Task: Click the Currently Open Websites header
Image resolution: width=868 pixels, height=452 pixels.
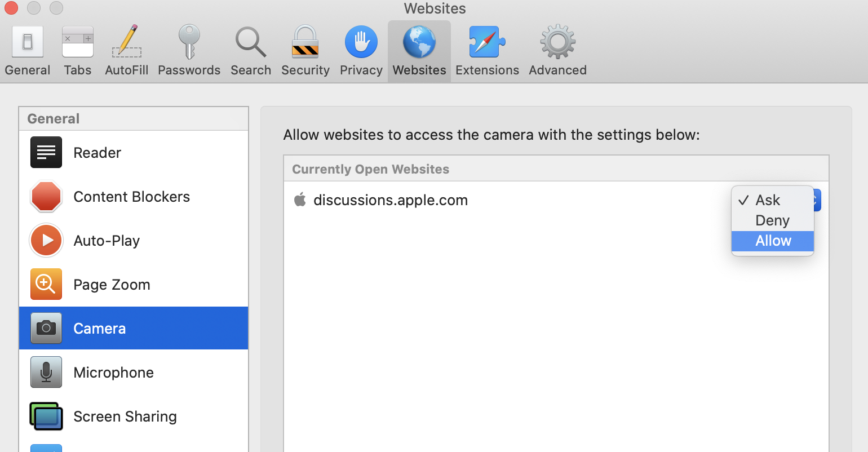Action: (556, 169)
